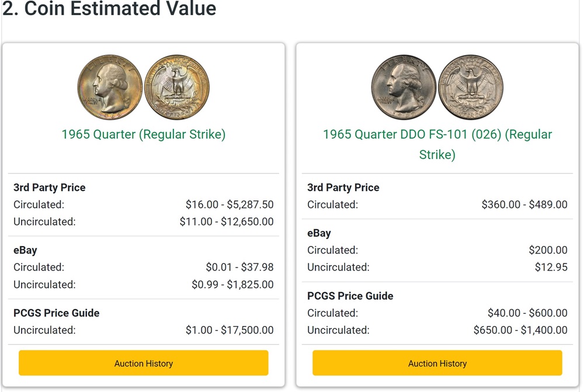Click the obverse coin image of the 1965 Quarter
The width and height of the screenshot is (584, 392).
(x=109, y=86)
